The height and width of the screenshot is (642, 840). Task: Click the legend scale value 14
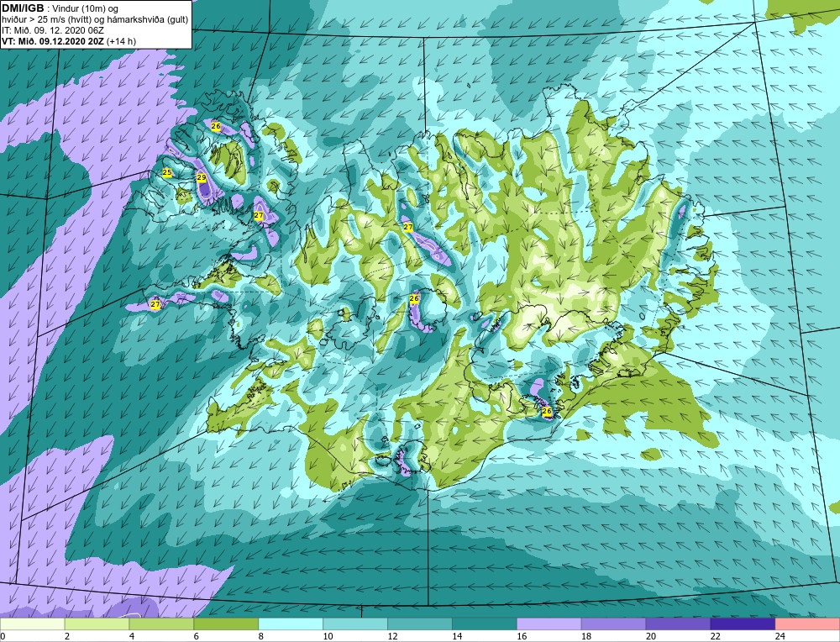[457, 636]
